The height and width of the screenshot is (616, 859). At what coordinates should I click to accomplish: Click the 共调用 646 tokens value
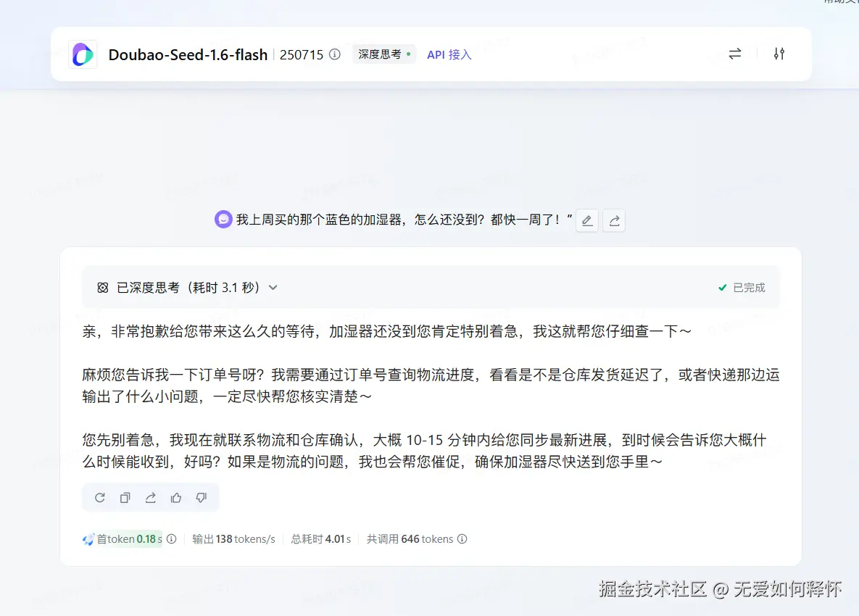click(410, 538)
